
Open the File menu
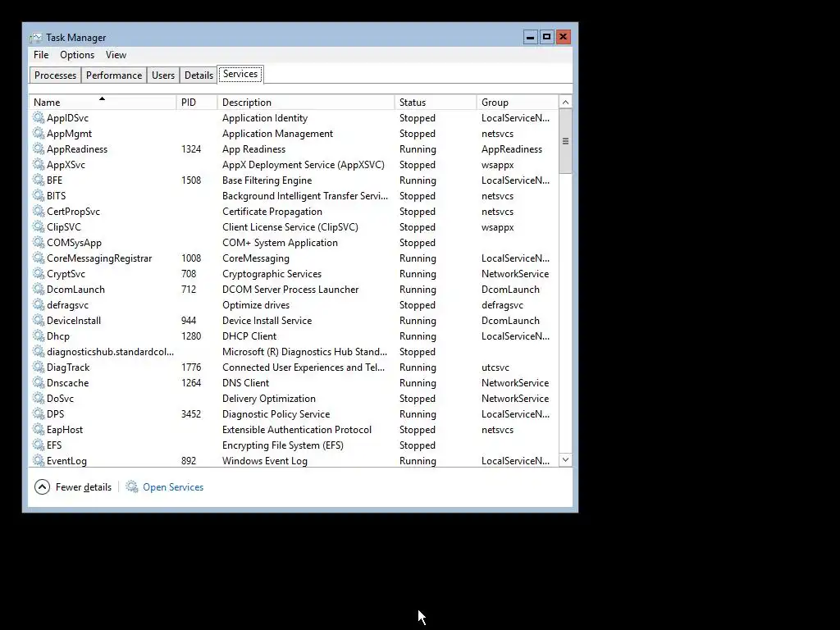click(41, 55)
